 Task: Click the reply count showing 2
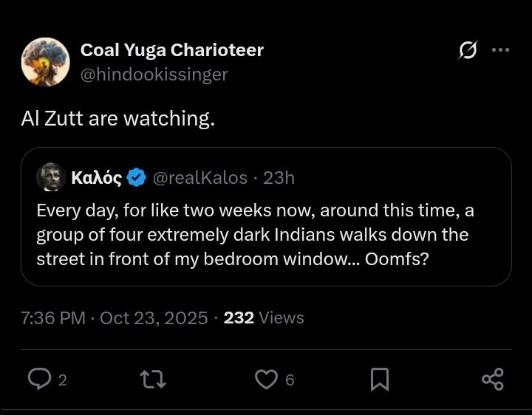click(63, 380)
